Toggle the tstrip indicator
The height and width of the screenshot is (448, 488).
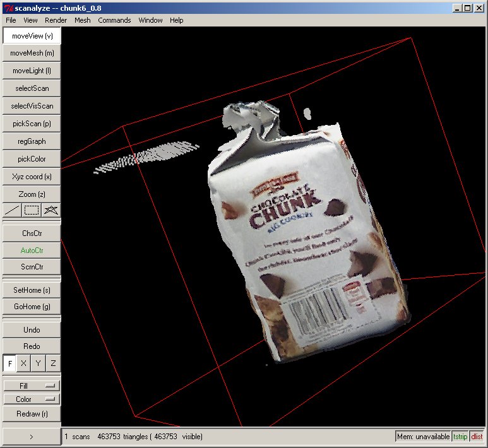tap(460, 436)
